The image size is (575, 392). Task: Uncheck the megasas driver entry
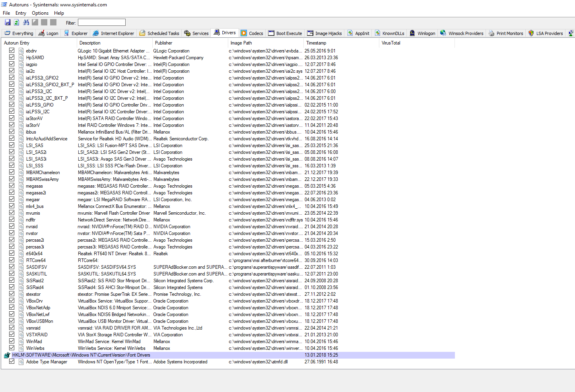tap(12, 186)
